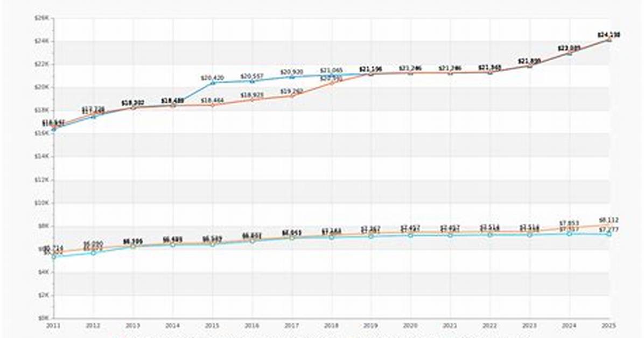Viewport: 644px width, 338px height.
Task: Select the 2021 label on the x-axis
Action: click(451, 326)
